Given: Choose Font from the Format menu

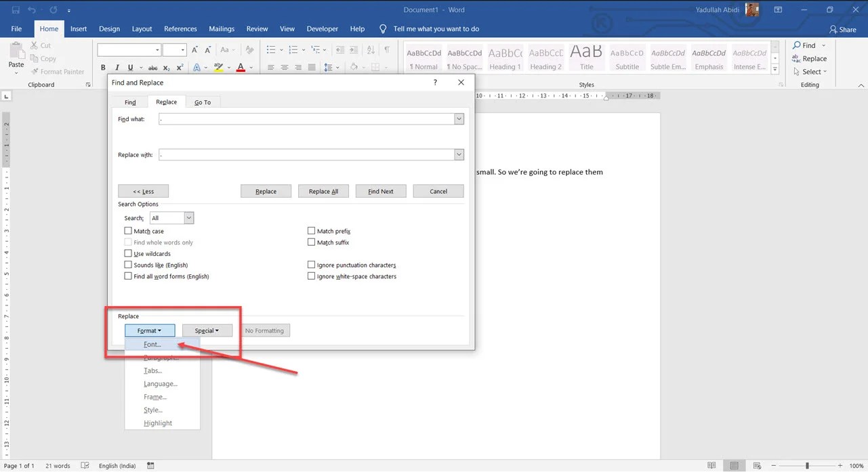Looking at the screenshot, I should click(152, 344).
